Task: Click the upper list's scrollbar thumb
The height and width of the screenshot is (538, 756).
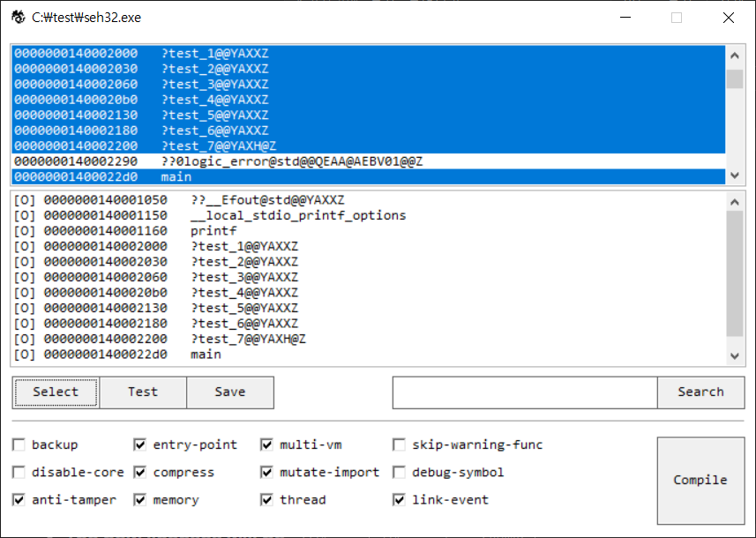Action: coord(735,79)
